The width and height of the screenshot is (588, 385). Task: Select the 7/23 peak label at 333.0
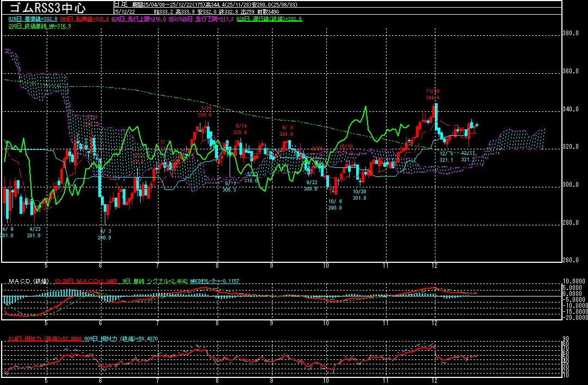[x=205, y=111]
